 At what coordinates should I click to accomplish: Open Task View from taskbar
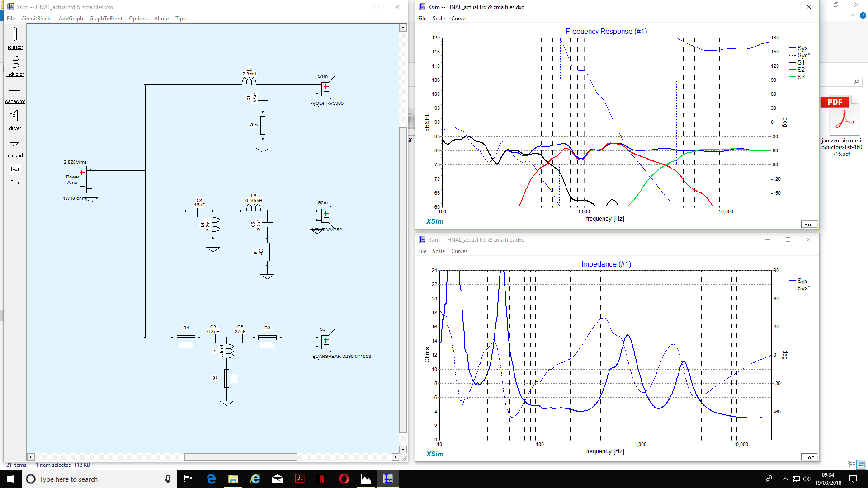[188, 479]
